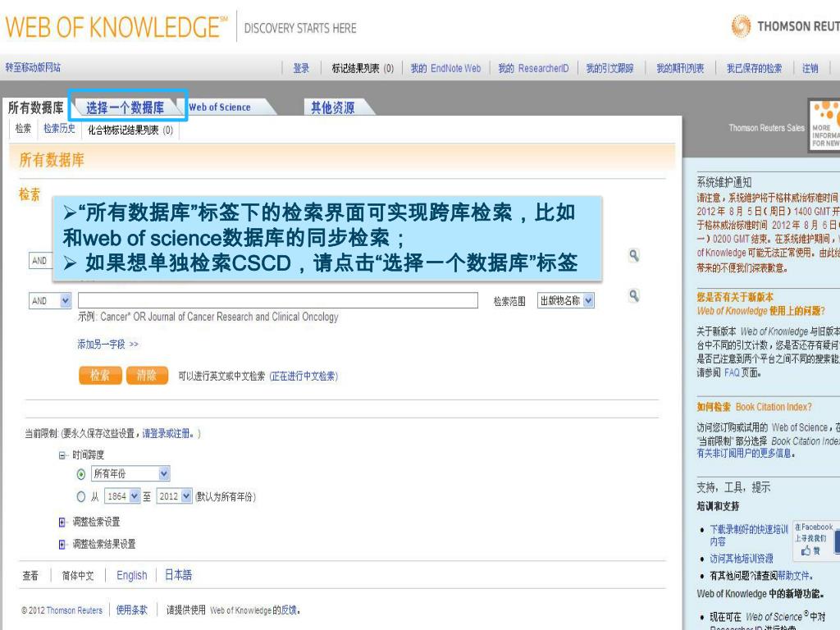The height and width of the screenshot is (630, 840).
Task: Click the magnifier icon beside publication name row
Action: pyautogui.click(x=634, y=295)
